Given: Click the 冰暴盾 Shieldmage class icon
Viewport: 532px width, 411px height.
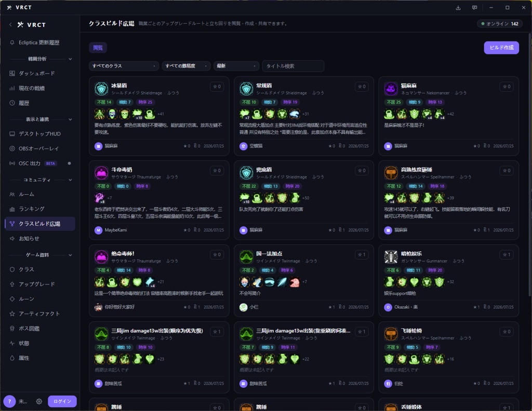Looking at the screenshot, I should [101, 89].
